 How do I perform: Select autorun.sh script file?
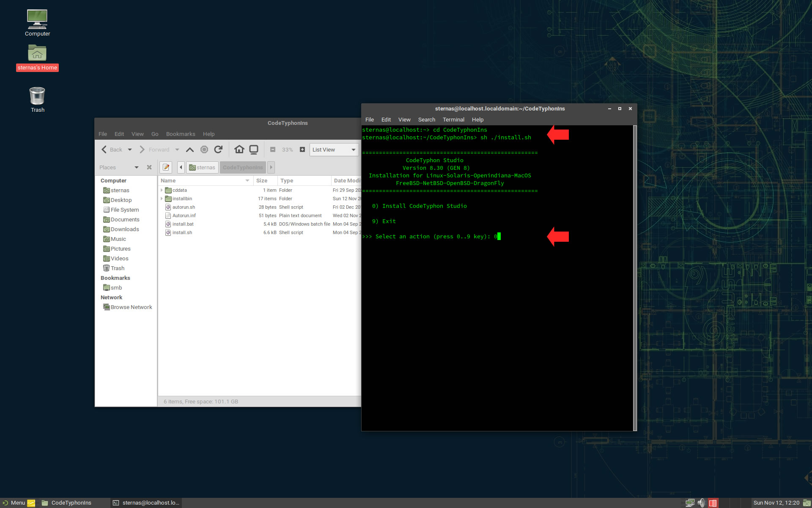click(x=184, y=207)
